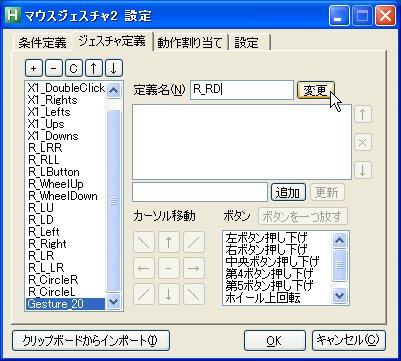Click the 更新 button
This screenshot has height=361, width=401.
[x=327, y=192]
